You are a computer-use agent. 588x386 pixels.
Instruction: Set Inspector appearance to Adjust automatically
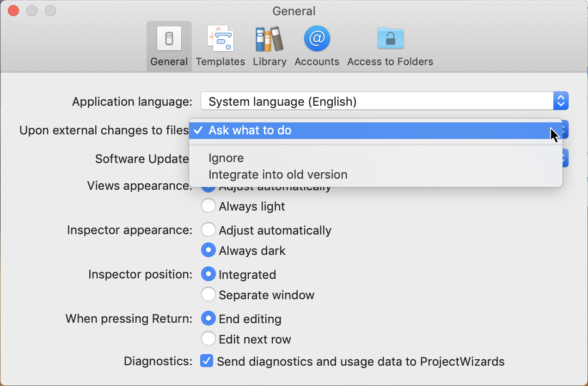click(208, 229)
